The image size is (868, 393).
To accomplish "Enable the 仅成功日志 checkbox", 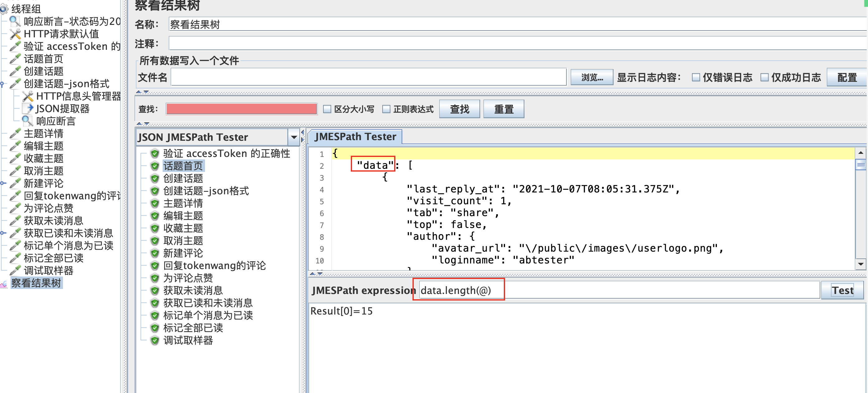I will click(x=764, y=78).
